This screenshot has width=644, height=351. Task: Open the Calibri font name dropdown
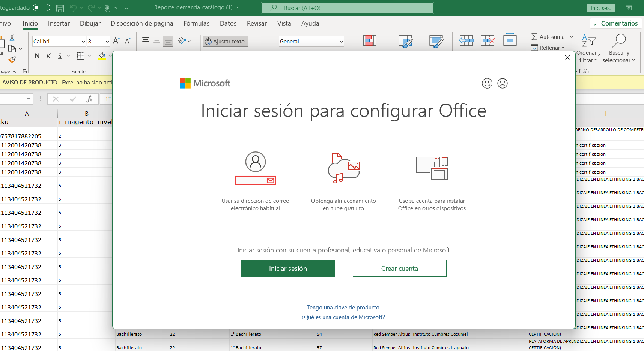83,42
